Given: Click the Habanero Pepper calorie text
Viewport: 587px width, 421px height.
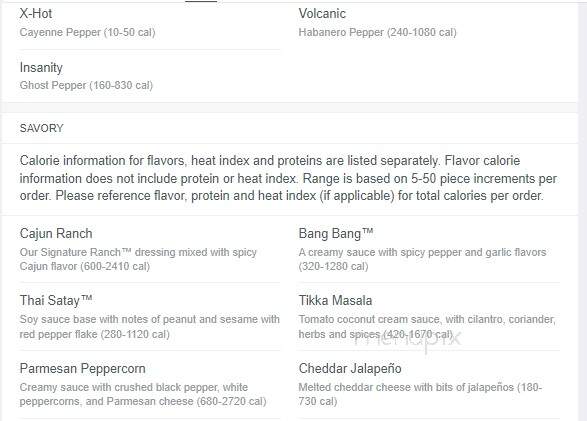Looking at the screenshot, I should pyautogui.click(x=377, y=32).
